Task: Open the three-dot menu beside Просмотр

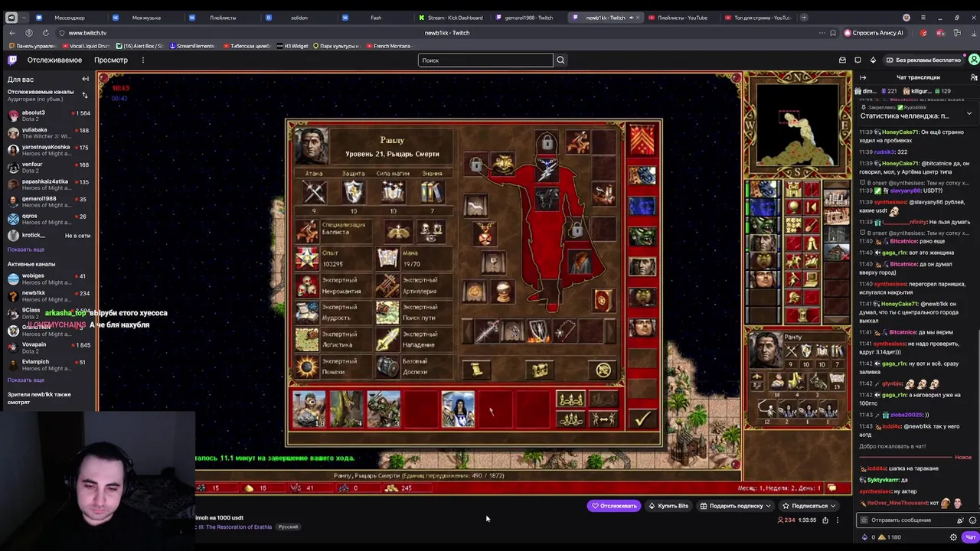Action: tap(142, 60)
